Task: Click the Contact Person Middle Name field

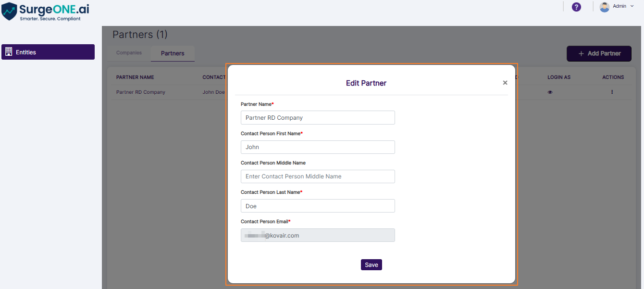Action: (317, 176)
